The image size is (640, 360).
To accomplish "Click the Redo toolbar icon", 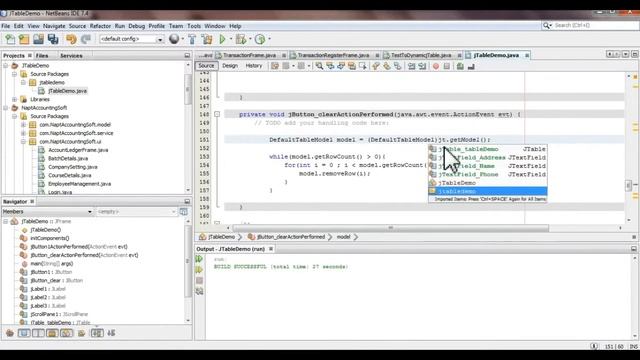I will point(86,39).
